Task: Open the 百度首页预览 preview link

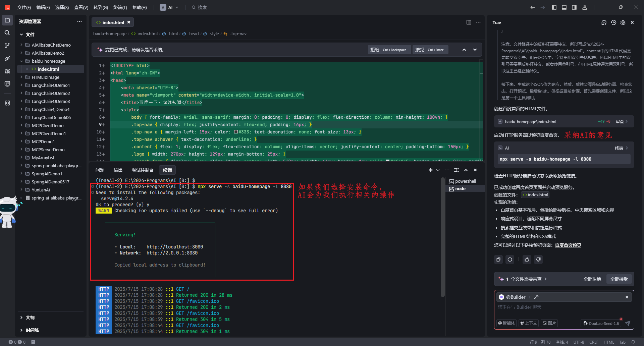Action: coord(568,245)
